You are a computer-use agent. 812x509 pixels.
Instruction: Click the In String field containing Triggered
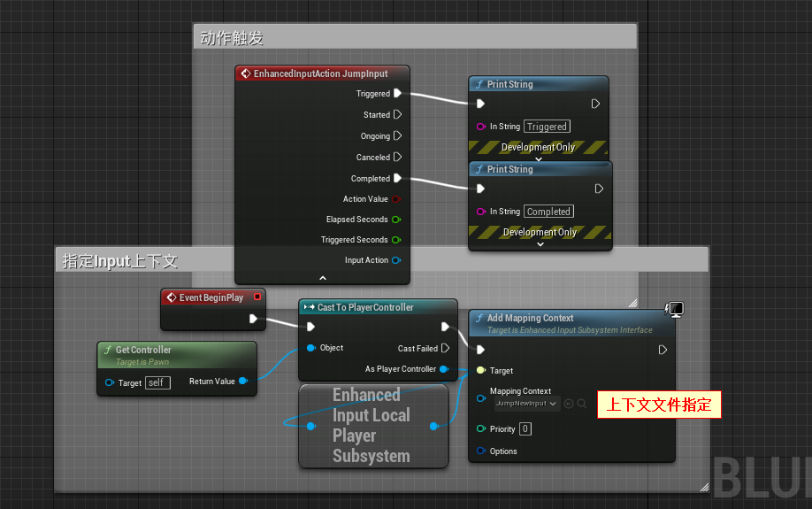[x=547, y=127]
